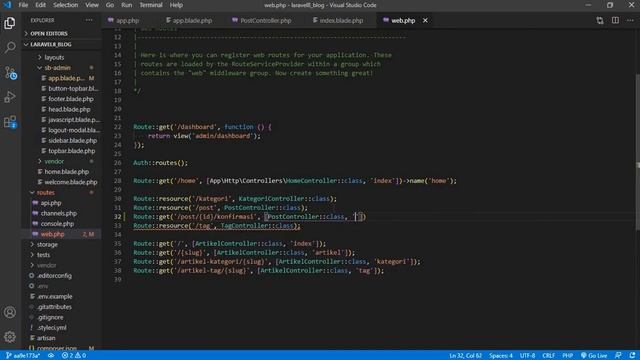Expand the tests folder
Image resolution: width=640 pixels, height=360 pixels.
(x=44, y=255)
